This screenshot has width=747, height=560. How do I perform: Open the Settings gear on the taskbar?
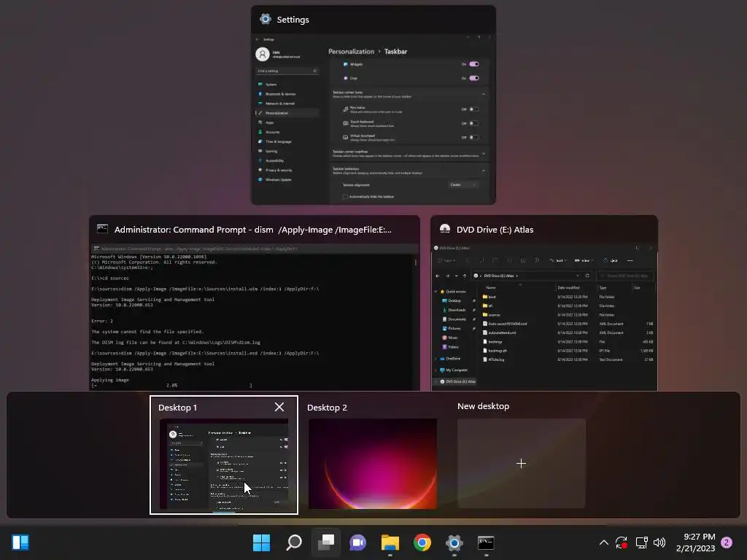[x=454, y=542]
